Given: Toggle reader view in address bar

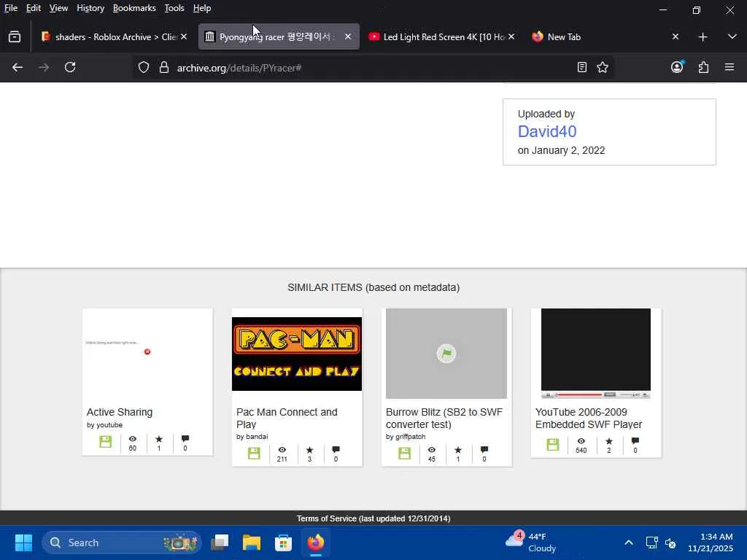Looking at the screenshot, I should pyautogui.click(x=581, y=68).
